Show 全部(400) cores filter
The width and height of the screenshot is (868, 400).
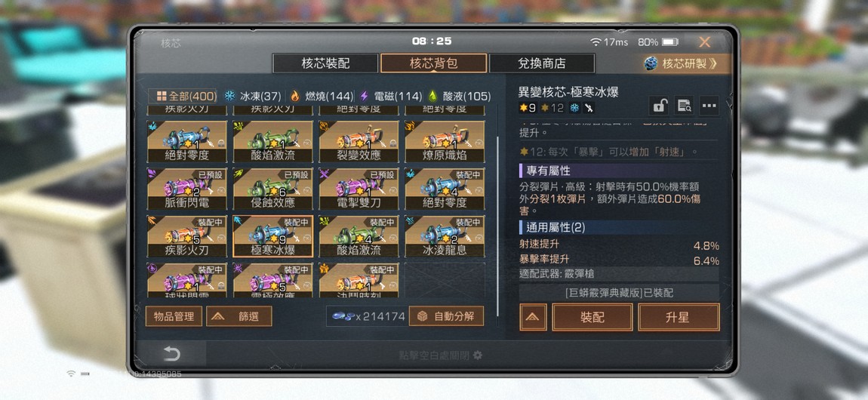coord(186,97)
